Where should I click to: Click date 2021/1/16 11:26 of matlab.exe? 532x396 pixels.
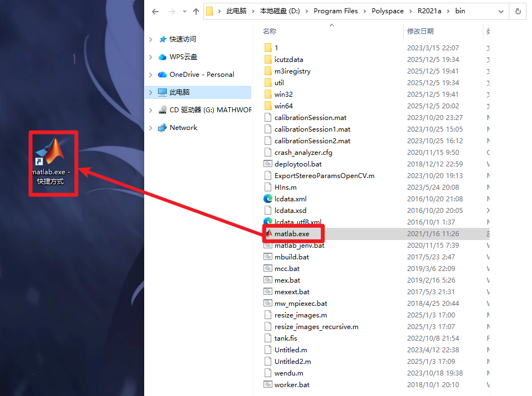pos(433,233)
